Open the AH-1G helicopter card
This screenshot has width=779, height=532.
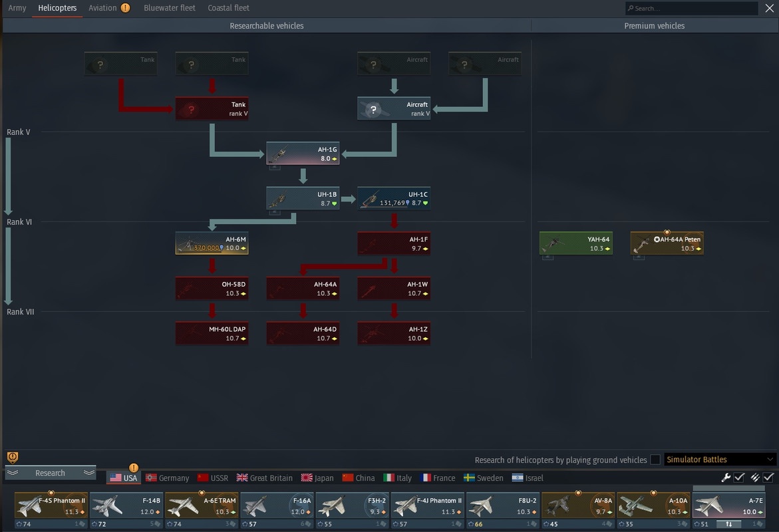tap(303, 153)
